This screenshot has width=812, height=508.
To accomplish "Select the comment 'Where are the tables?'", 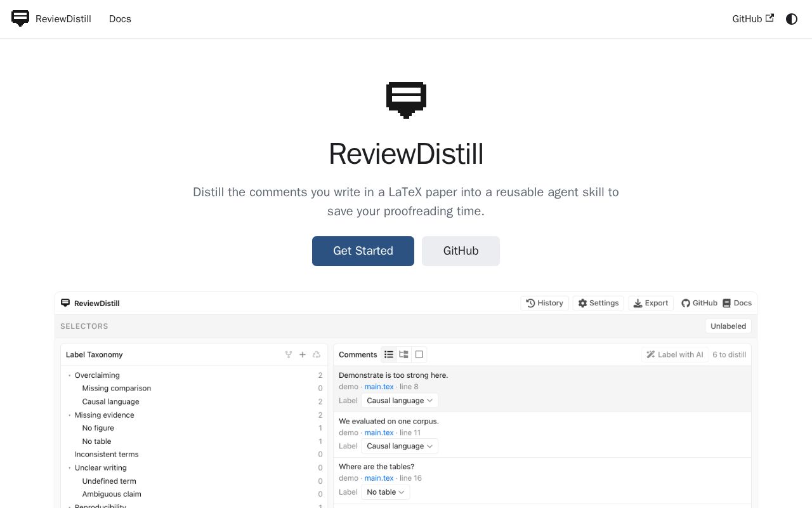I will (x=376, y=467).
